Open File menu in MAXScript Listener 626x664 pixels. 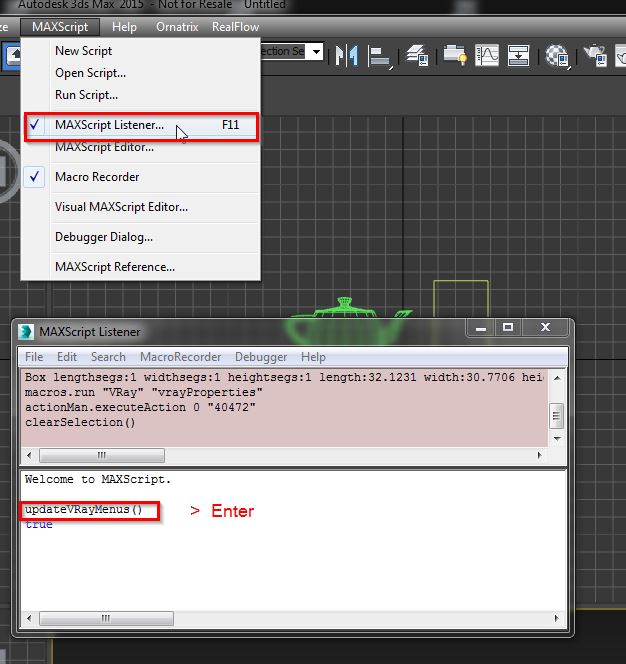point(34,357)
